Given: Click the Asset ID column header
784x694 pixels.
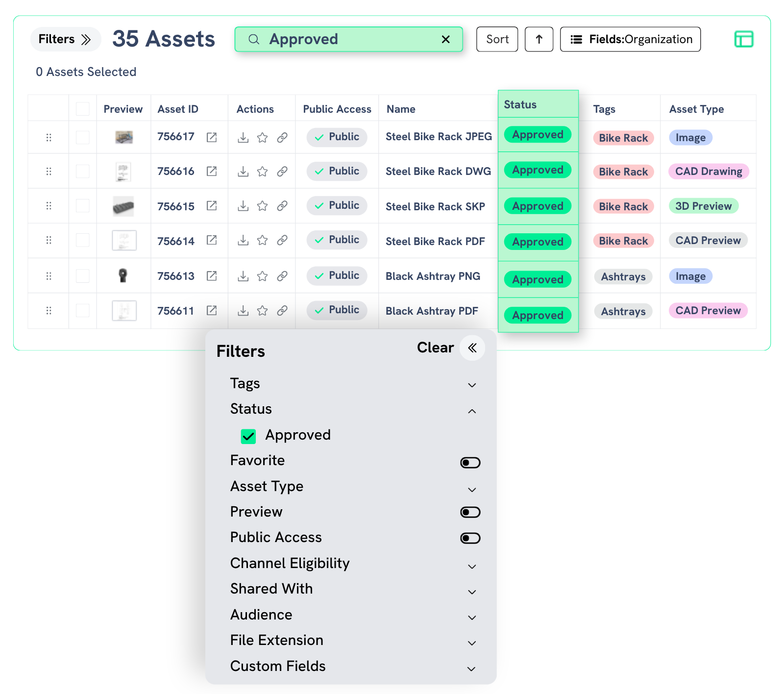Looking at the screenshot, I should [x=178, y=109].
